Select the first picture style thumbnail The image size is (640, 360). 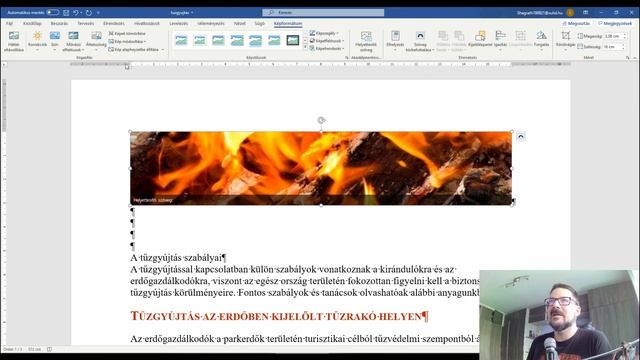181,40
